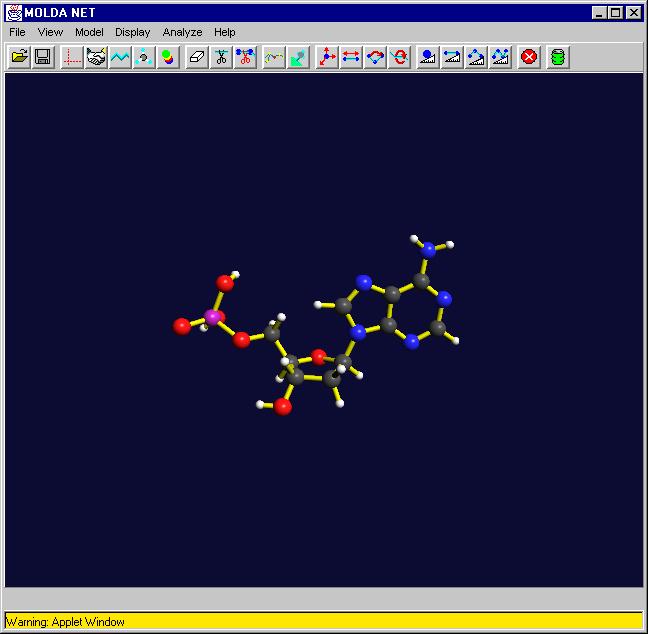The image size is (648, 634).
Task: Open the Model menu
Action: [x=89, y=32]
